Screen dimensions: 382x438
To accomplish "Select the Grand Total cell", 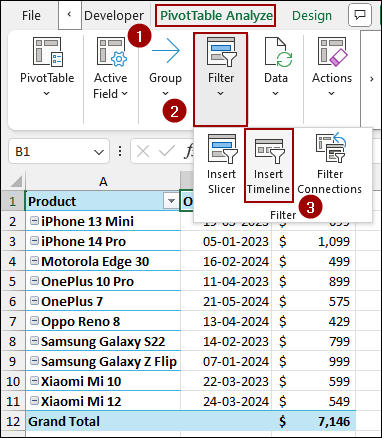I will (x=103, y=421).
